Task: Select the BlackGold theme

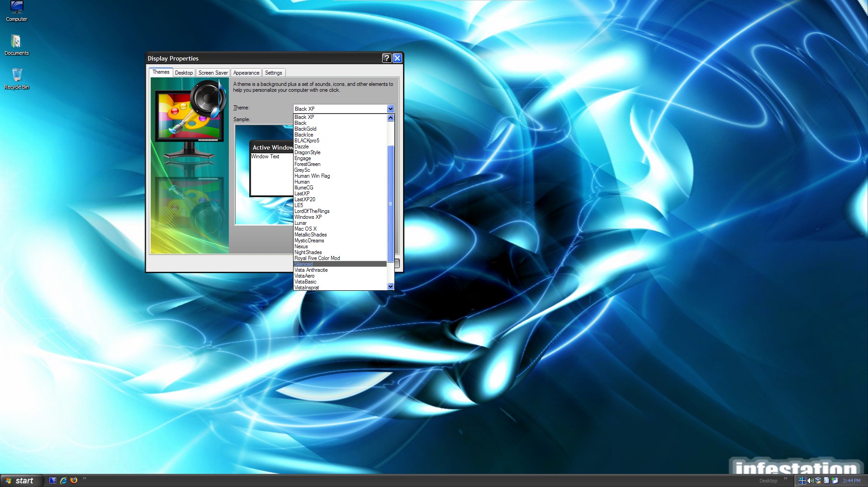Action: (340, 129)
